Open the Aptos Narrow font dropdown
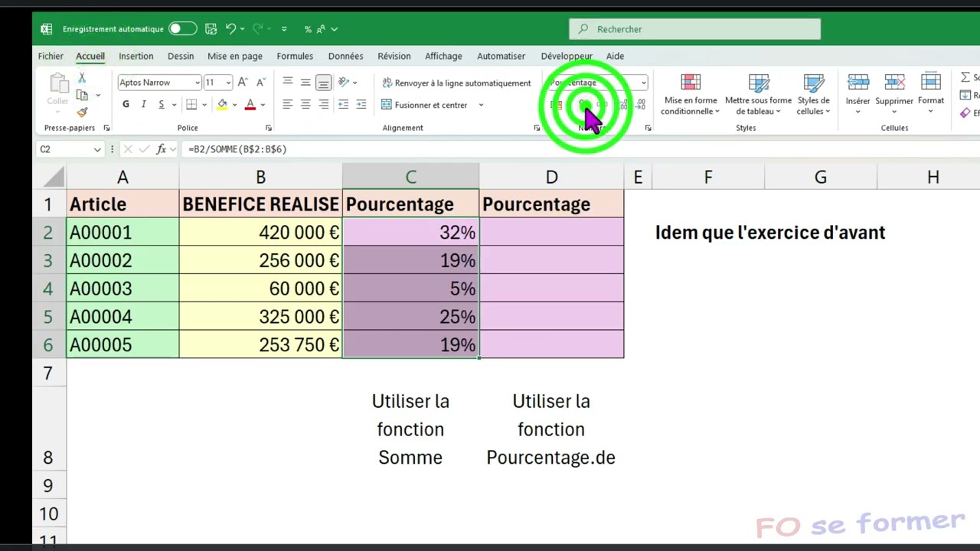Screen dimensions: 980x551 (197, 83)
